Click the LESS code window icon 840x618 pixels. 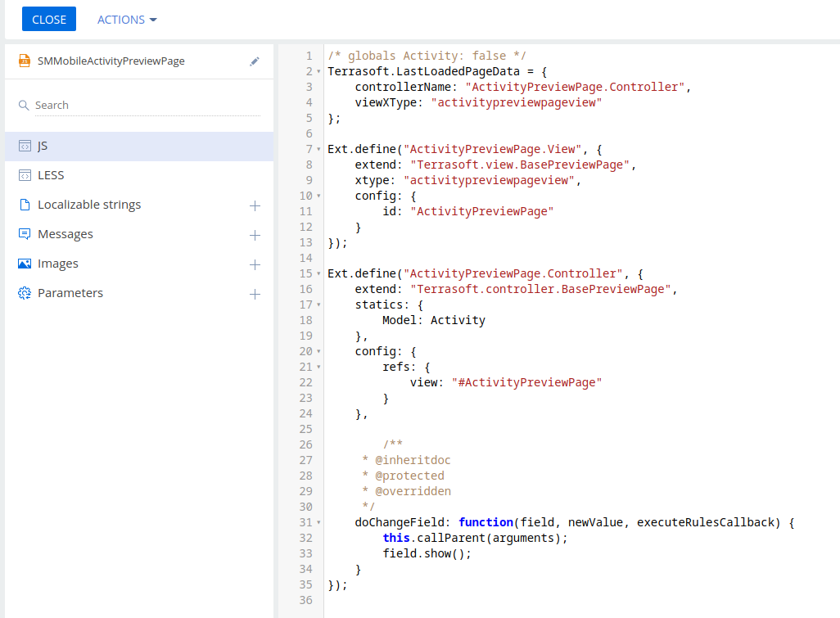[x=25, y=176]
